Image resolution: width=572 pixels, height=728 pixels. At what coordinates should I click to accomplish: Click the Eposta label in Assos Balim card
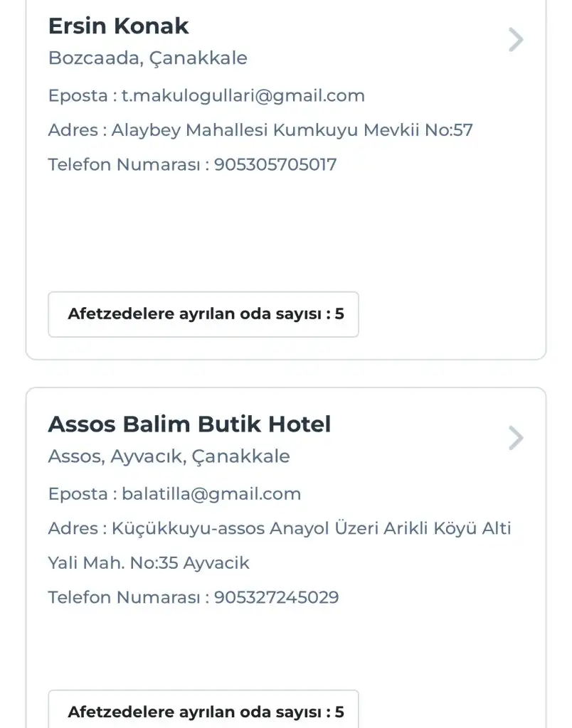click(77, 494)
